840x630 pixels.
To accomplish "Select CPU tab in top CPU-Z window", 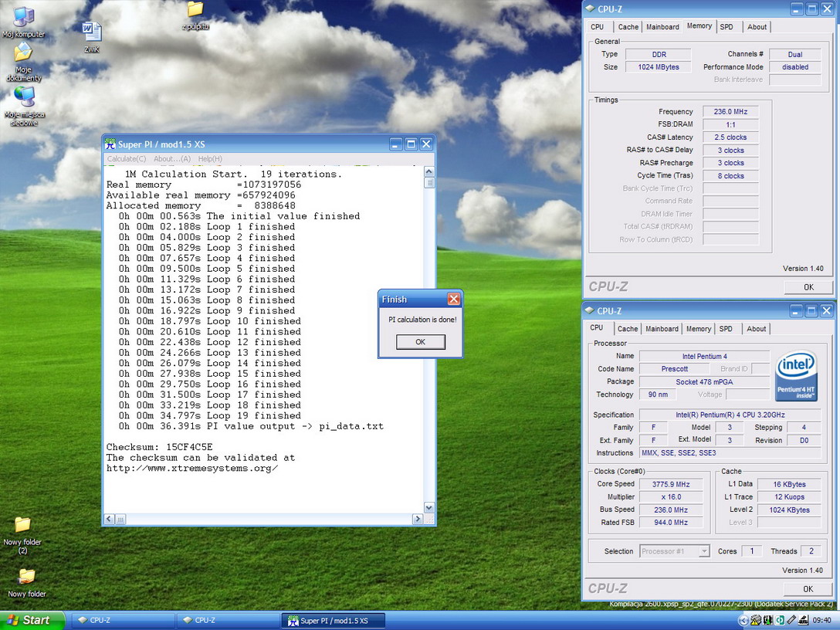I will [598, 27].
